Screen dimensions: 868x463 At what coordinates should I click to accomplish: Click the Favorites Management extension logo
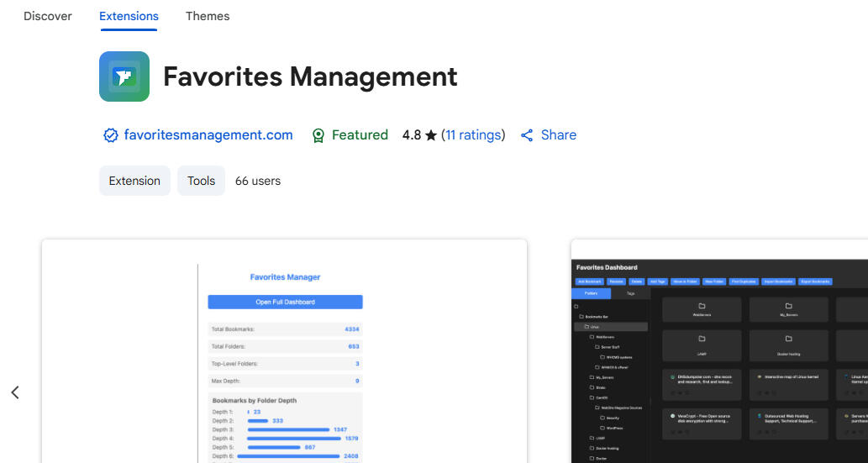click(124, 76)
